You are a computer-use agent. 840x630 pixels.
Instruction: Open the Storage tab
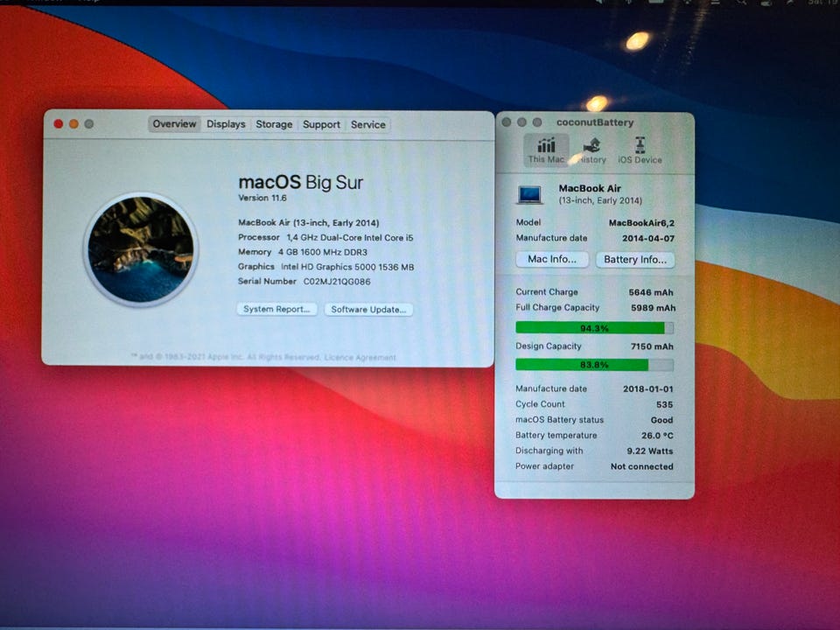click(x=274, y=124)
